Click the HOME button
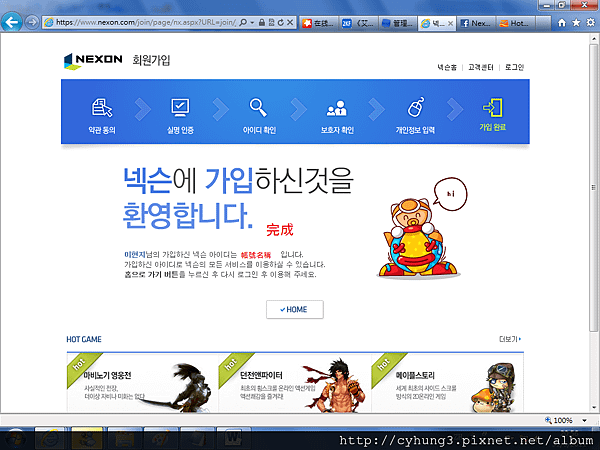The width and height of the screenshot is (600, 450). tap(295, 309)
